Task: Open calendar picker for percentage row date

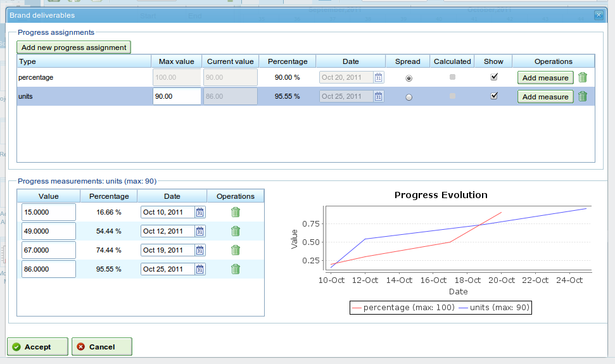Action: pos(378,78)
